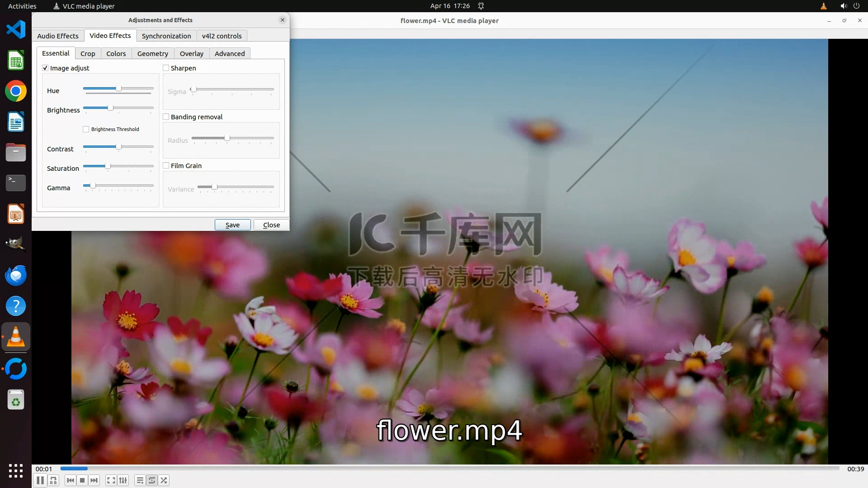868x488 pixels.
Task: Enable random shuffle playback
Action: coord(164,480)
